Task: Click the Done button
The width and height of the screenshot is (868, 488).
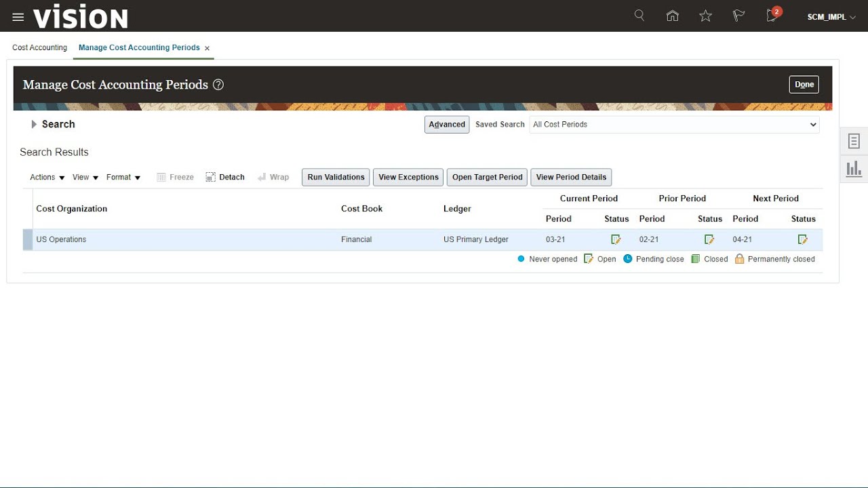Action: (804, 85)
